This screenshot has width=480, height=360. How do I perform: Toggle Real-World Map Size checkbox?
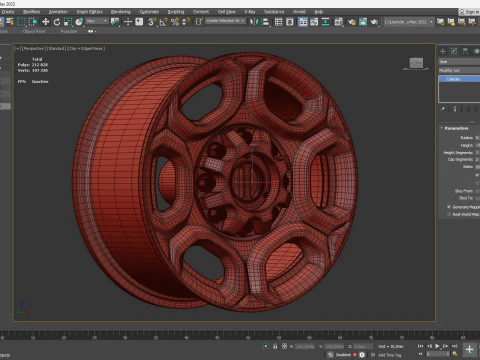click(449, 214)
